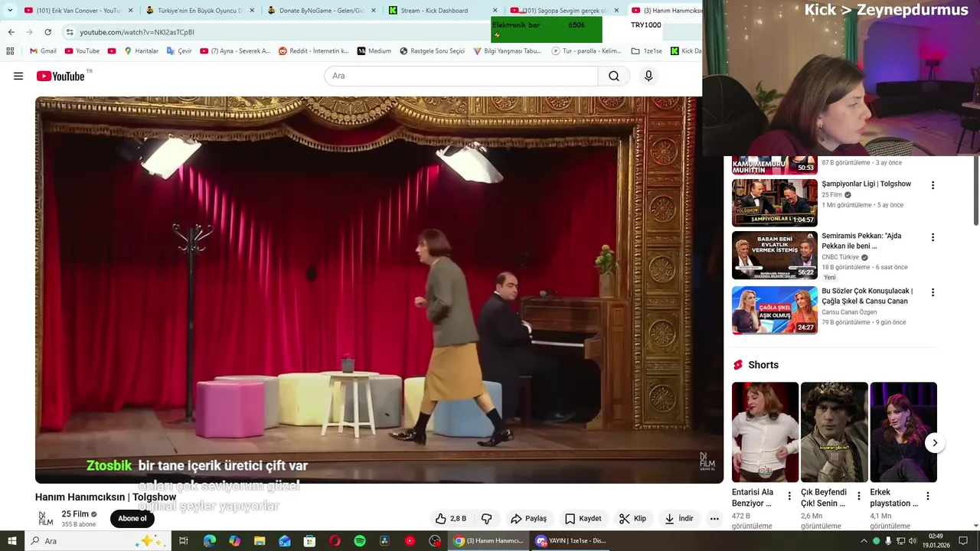Open the 25 Film channel link
Viewport: 980px width, 551px height.
(x=75, y=514)
